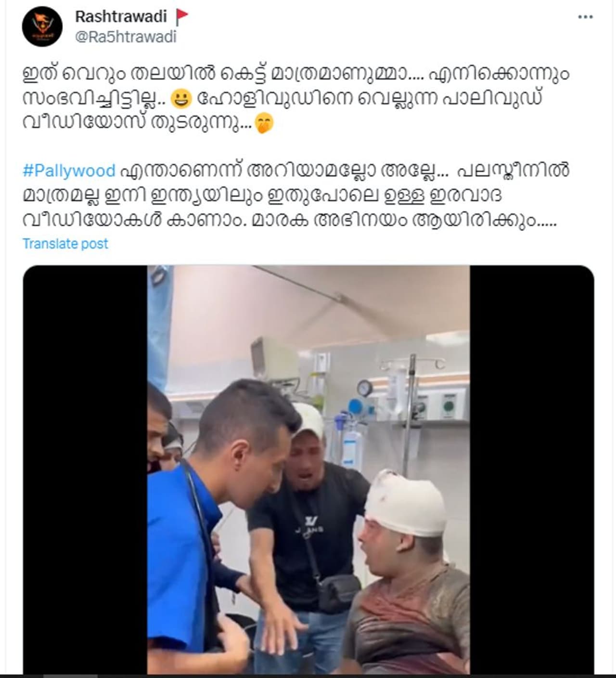Play the embedded hospital video
616x678 pixels.
tap(308, 469)
